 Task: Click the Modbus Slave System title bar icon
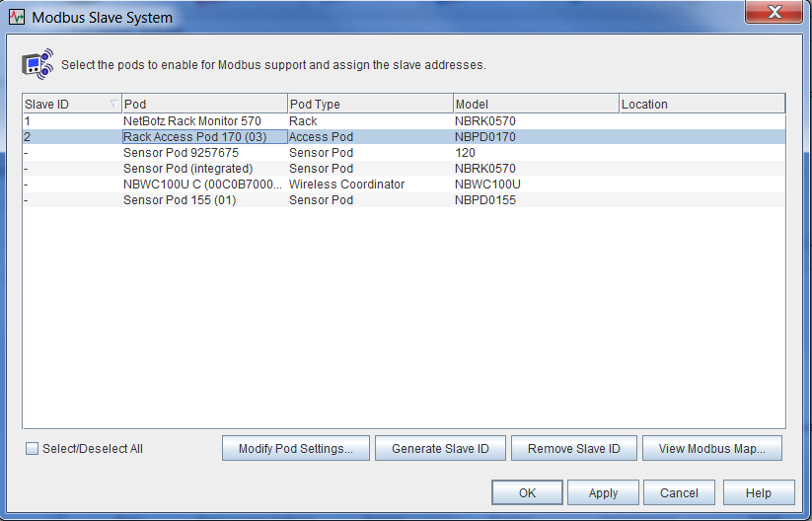(17, 17)
